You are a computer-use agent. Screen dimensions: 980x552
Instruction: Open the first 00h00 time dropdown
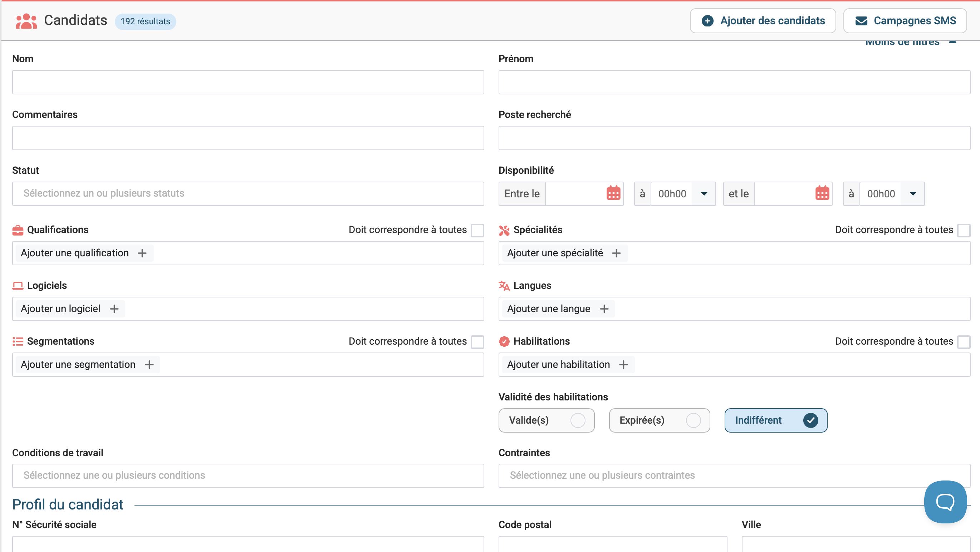click(704, 194)
